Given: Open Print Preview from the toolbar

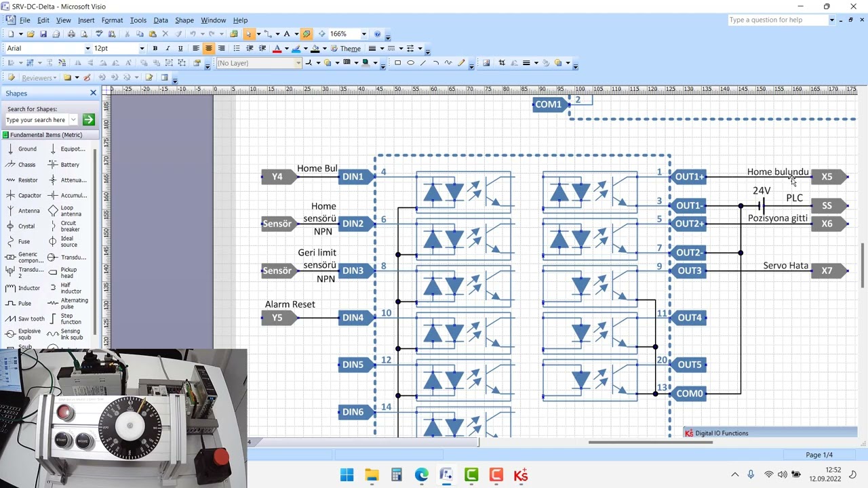Looking at the screenshot, I should coord(84,34).
